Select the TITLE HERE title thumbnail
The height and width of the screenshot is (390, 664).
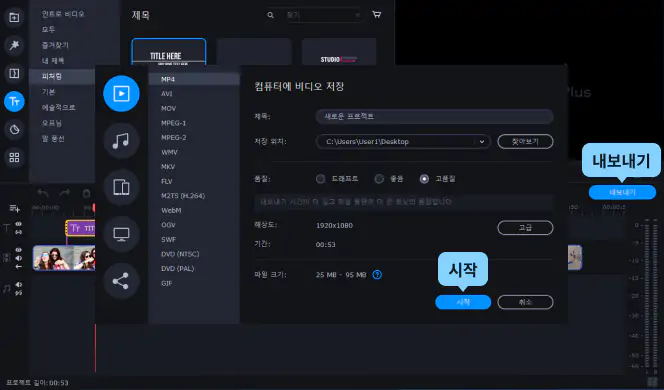pos(169,52)
